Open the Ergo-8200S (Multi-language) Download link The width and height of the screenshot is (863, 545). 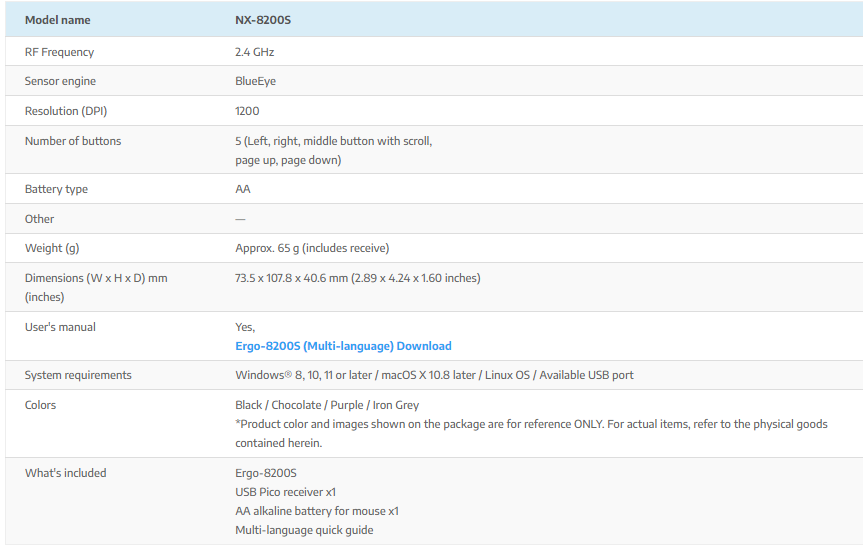pos(343,346)
